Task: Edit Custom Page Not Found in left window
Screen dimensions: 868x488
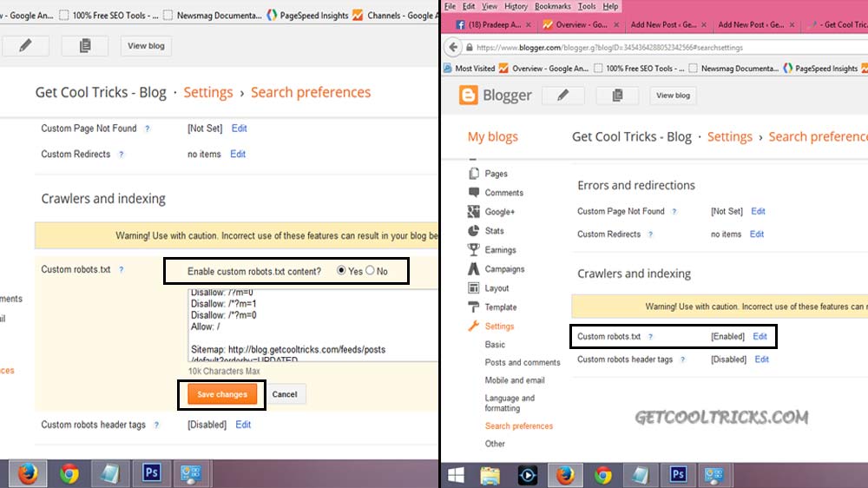Action: (240, 129)
